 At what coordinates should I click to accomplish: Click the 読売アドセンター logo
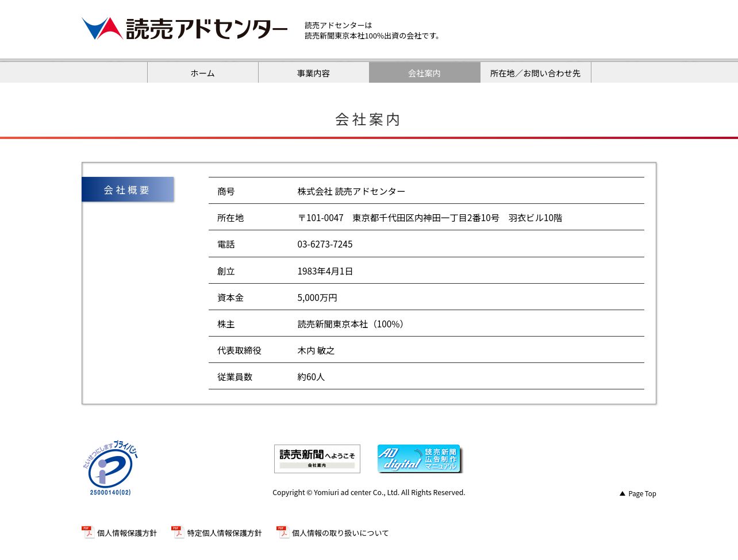pos(184,29)
